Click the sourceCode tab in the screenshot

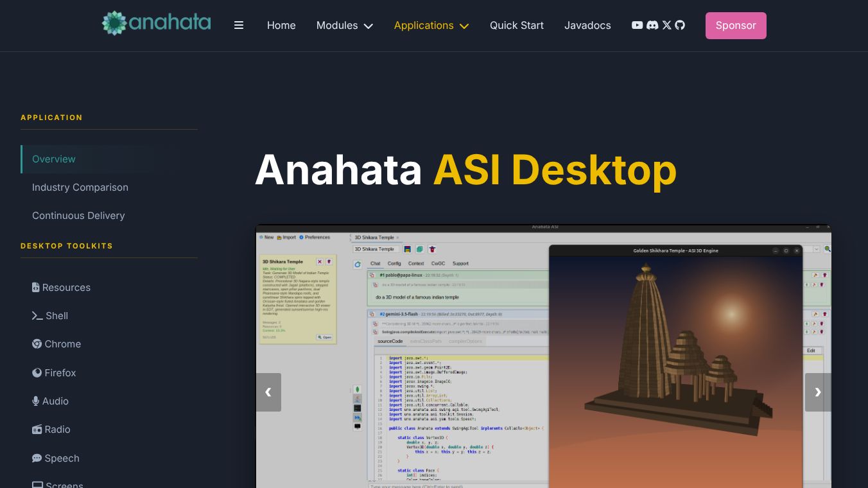(x=390, y=341)
